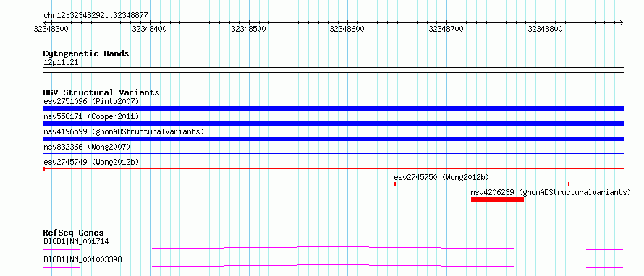The image size is (644, 276).
Task: Click the RefSeq Genes track heading
Action: point(73,233)
